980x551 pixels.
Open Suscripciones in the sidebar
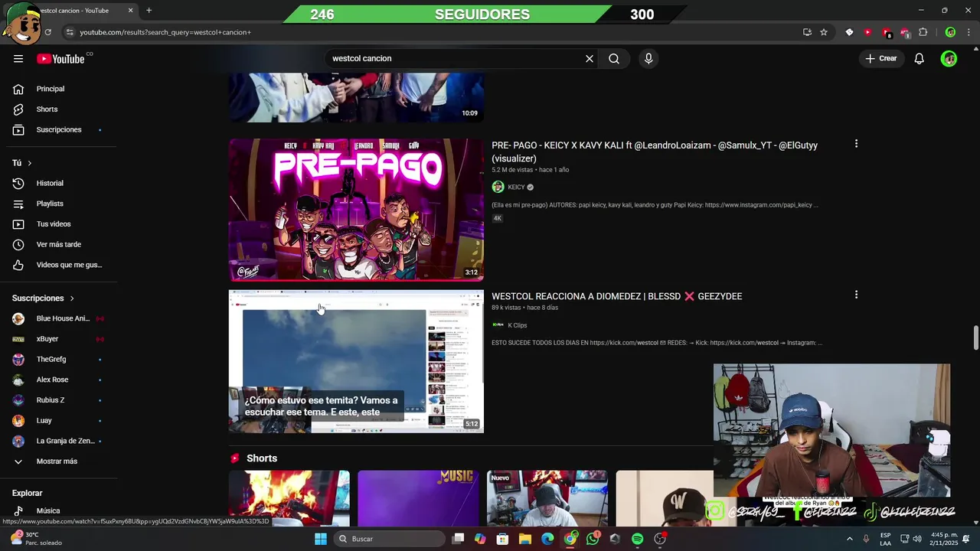point(59,129)
